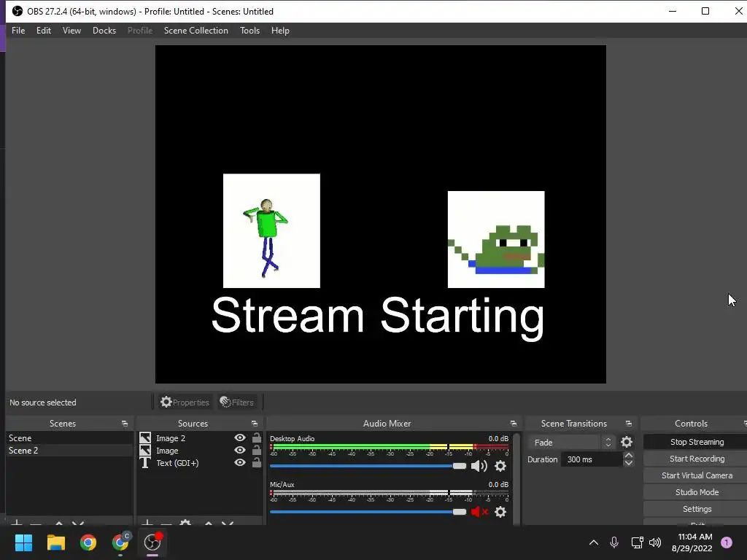This screenshot has height=560, width=747.
Task: Open the Windows Start menu
Action: (23, 542)
